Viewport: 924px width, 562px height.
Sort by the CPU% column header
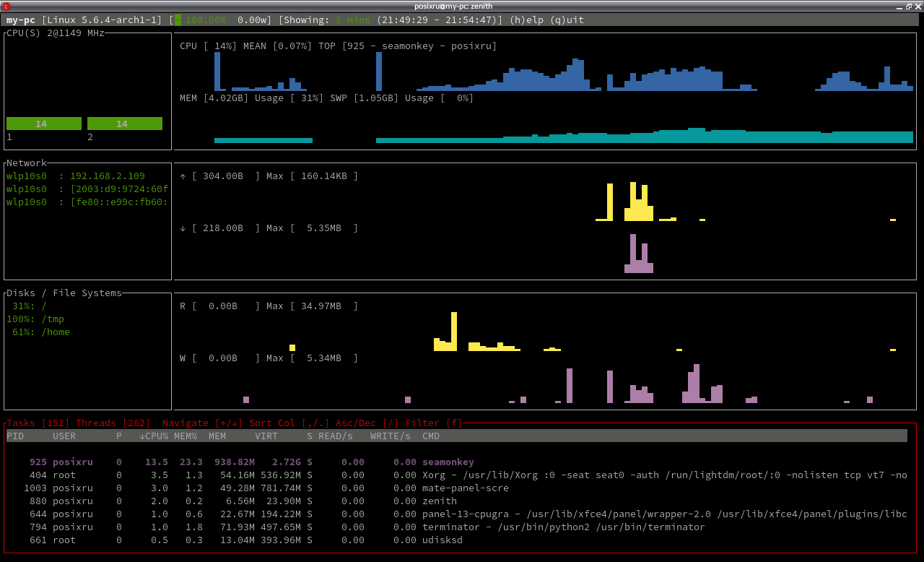click(154, 436)
